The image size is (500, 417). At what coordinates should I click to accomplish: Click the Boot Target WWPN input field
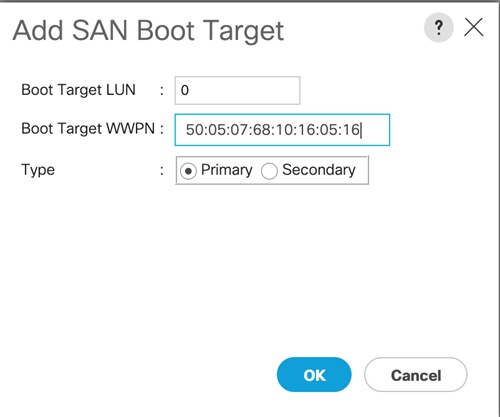(282, 130)
